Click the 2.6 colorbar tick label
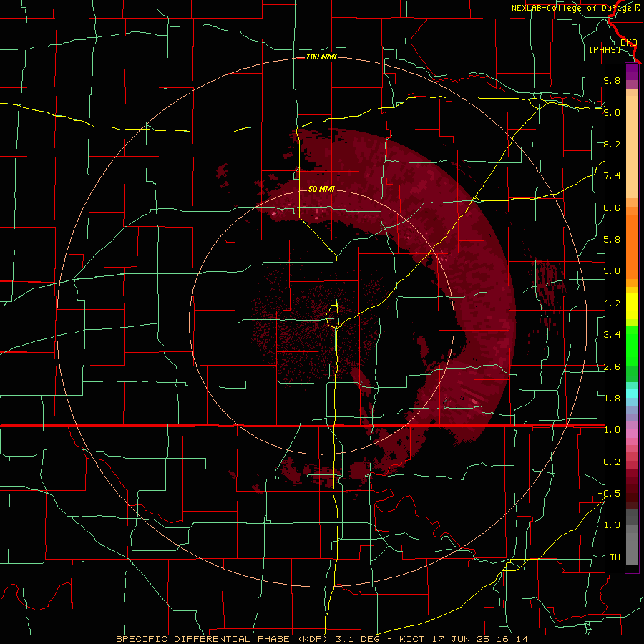This screenshot has height=644, width=644. click(x=612, y=367)
